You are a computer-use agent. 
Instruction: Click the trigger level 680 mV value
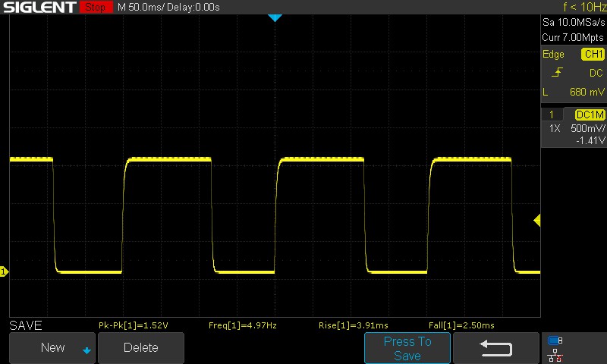pos(587,92)
